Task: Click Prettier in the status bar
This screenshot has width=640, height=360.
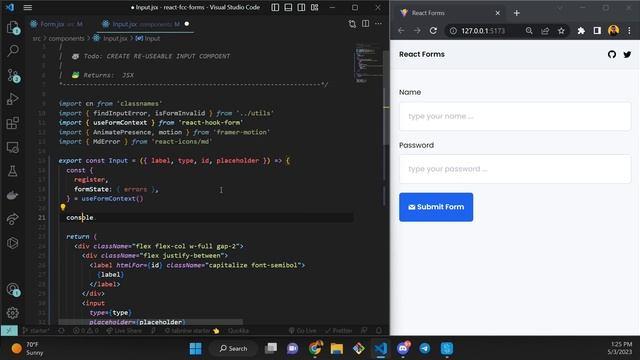Action: [338, 331]
